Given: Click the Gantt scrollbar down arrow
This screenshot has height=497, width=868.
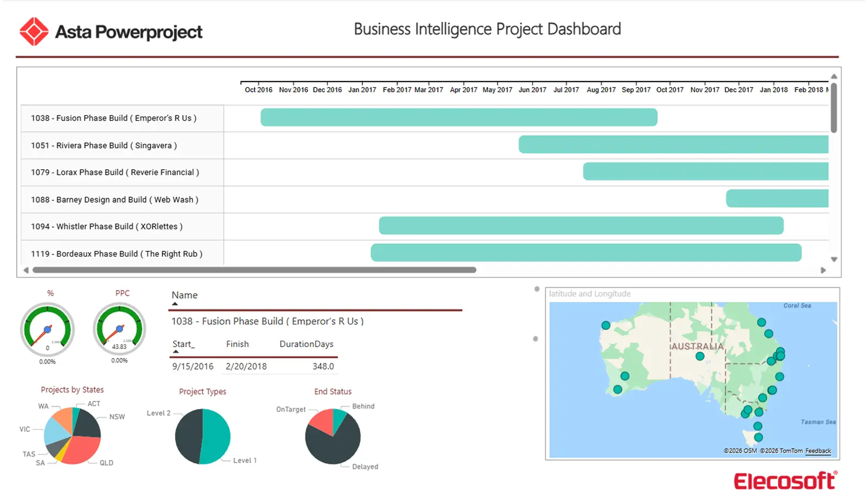Looking at the screenshot, I should (x=833, y=259).
